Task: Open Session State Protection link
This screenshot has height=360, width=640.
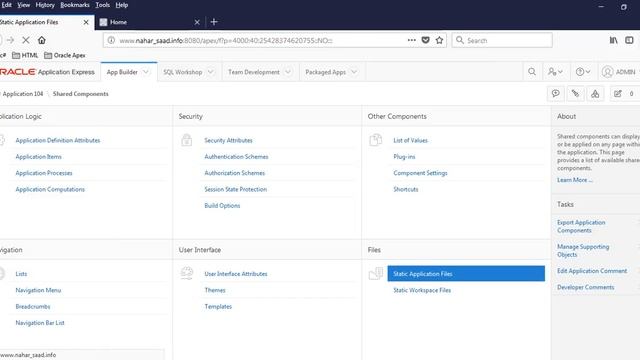Action: [x=236, y=189]
